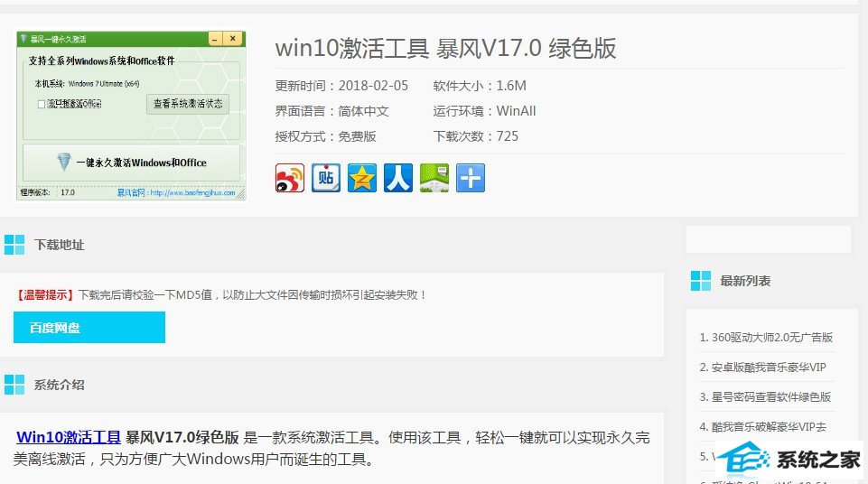Image resolution: width=868 pixels, height=484 pixels.
Task: Open the Win10激活工具 link
Action: tap(69, 437)
